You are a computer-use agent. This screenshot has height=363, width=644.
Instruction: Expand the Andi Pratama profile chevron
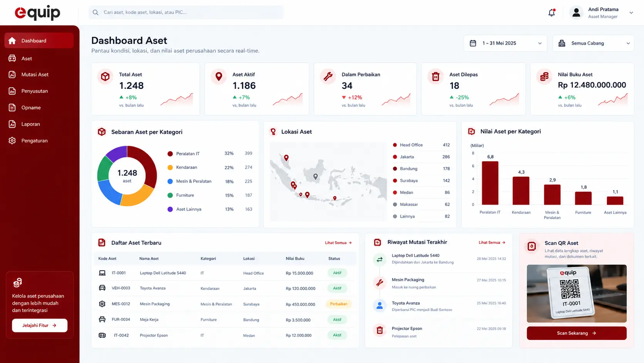click(x=631, y=13)
